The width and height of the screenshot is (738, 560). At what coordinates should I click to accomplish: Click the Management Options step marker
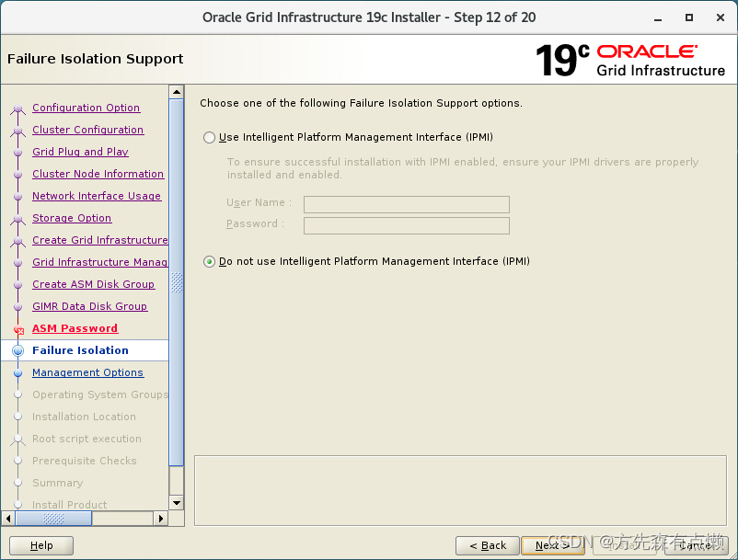[17, 373]
